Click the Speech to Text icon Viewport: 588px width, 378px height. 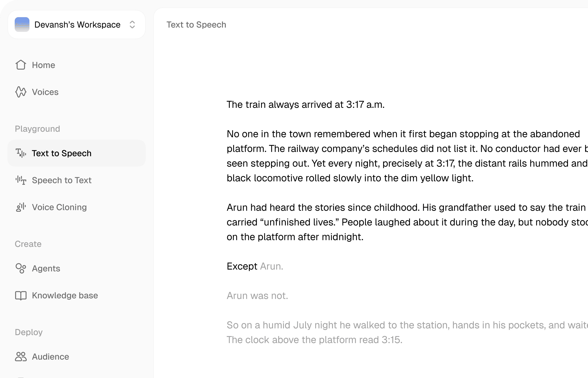click(21, 180)
